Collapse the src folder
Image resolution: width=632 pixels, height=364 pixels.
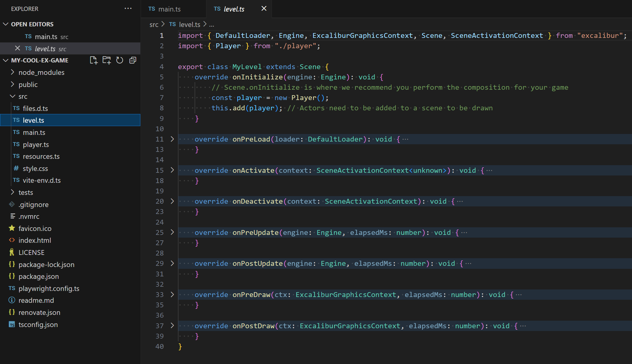coord(23,96)
